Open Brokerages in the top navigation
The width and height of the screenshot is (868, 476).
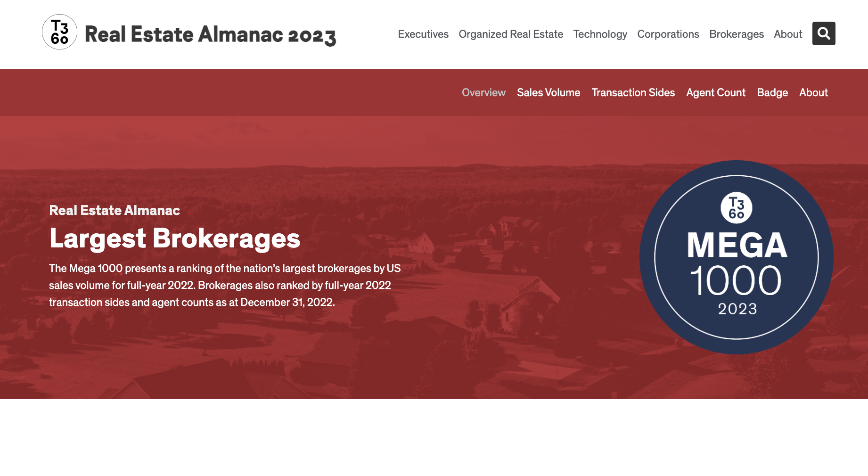click(737, 34)
